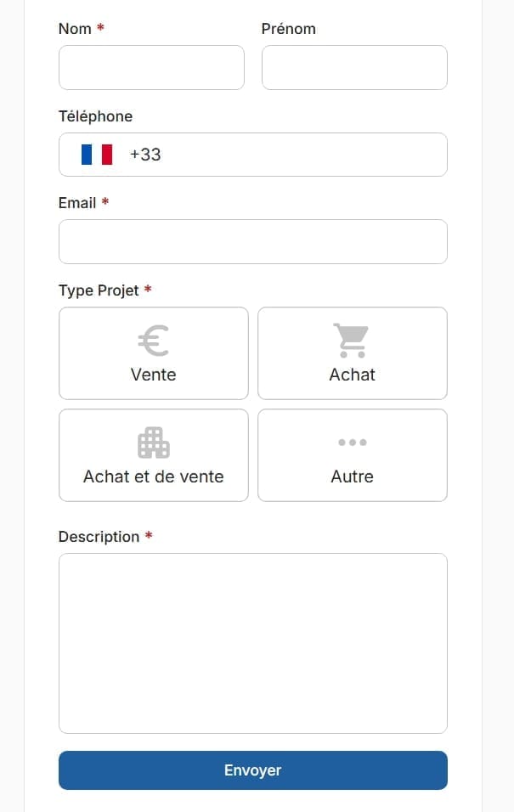Click the "Type Projet" label
This screenshot has height=812, width=514.
(x=99, y=290)
